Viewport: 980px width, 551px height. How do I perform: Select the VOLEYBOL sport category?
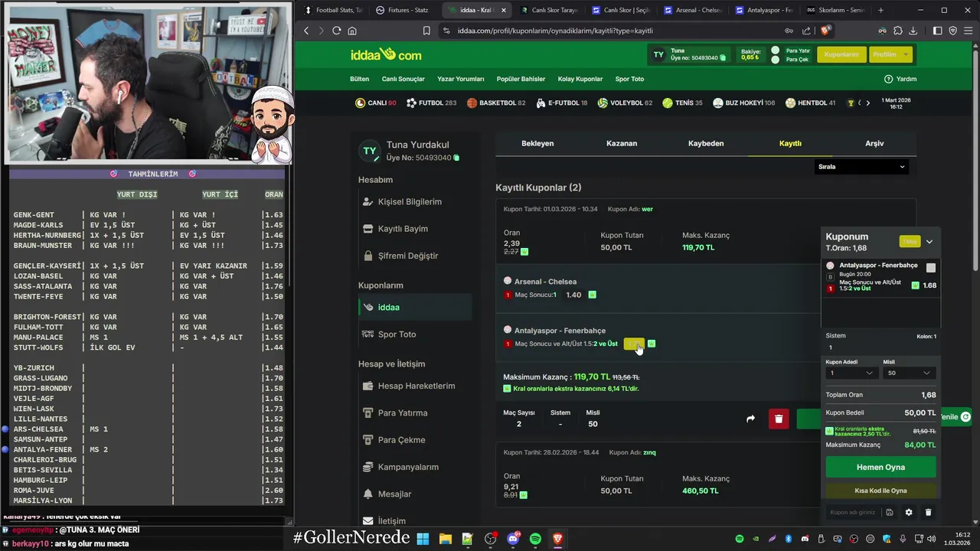pyautogui.click(x=625, y=103)
